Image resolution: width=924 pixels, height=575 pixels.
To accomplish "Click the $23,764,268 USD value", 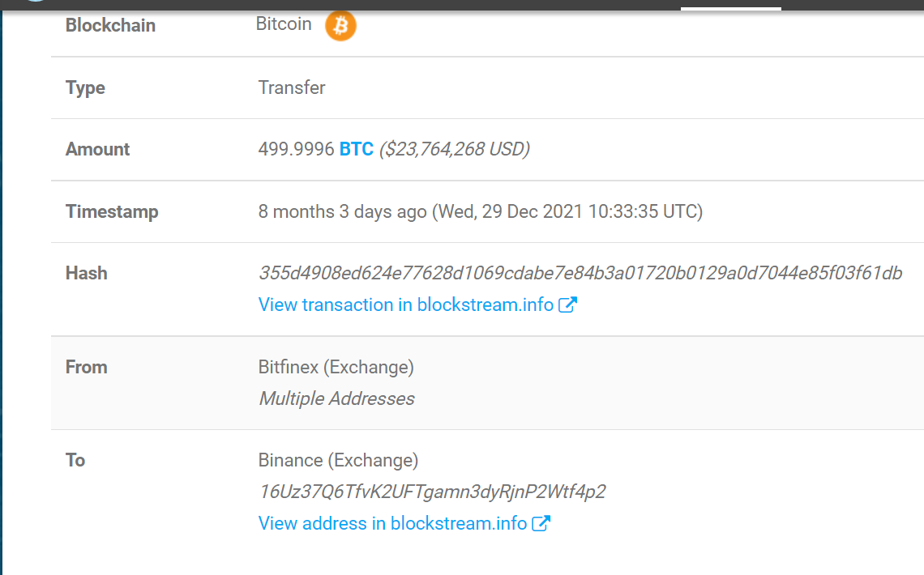I will click(x=454, y=149).
